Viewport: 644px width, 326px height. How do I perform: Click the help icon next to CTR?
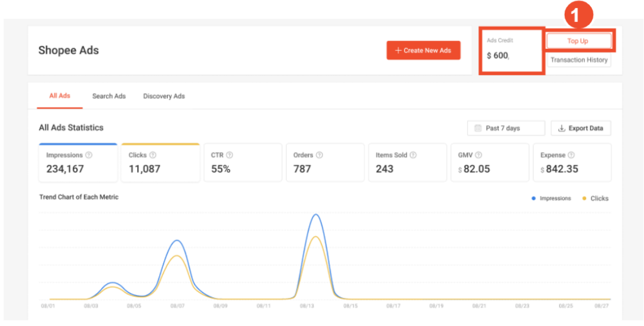(x=229, y=156)
